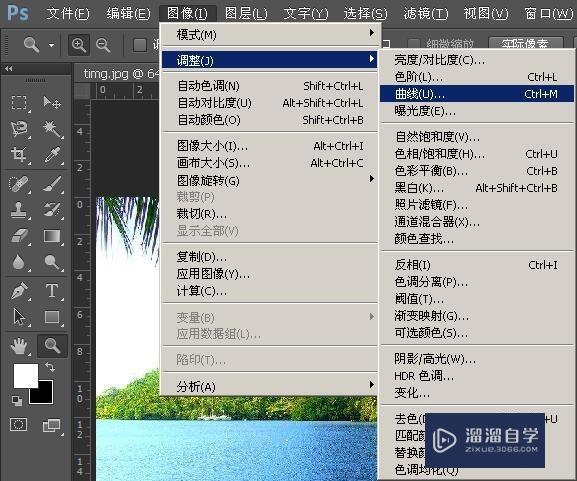Viewport: 577px width, 481px height.
Task: Toggle Quick Mask mode
Action: (18, 424)
